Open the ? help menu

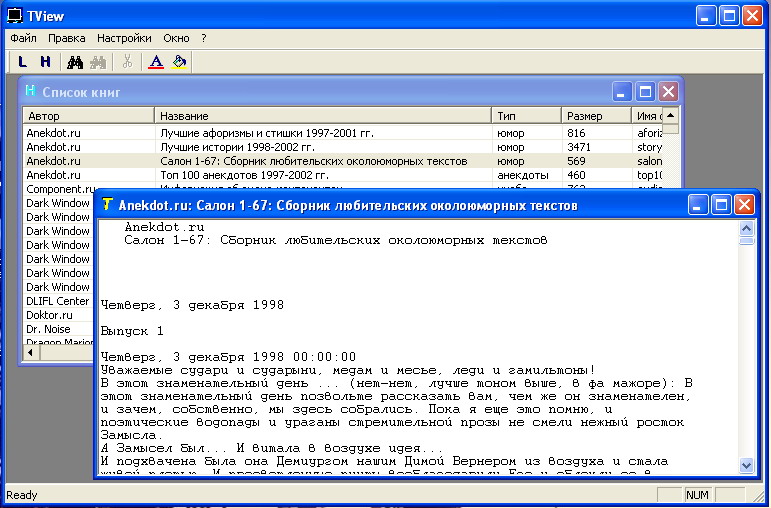tap(204, 38)
